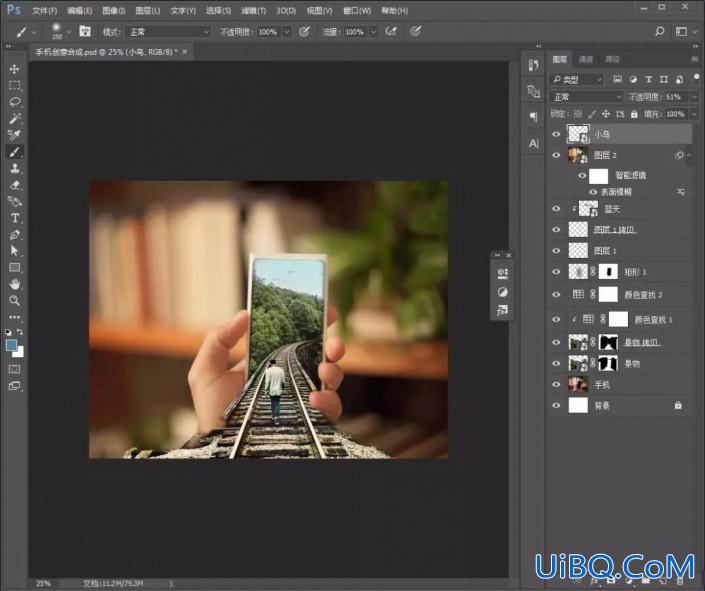Screen dimensions: 705x591
Task: Hide the 手机 layer
Action: [x=556, y=385]
